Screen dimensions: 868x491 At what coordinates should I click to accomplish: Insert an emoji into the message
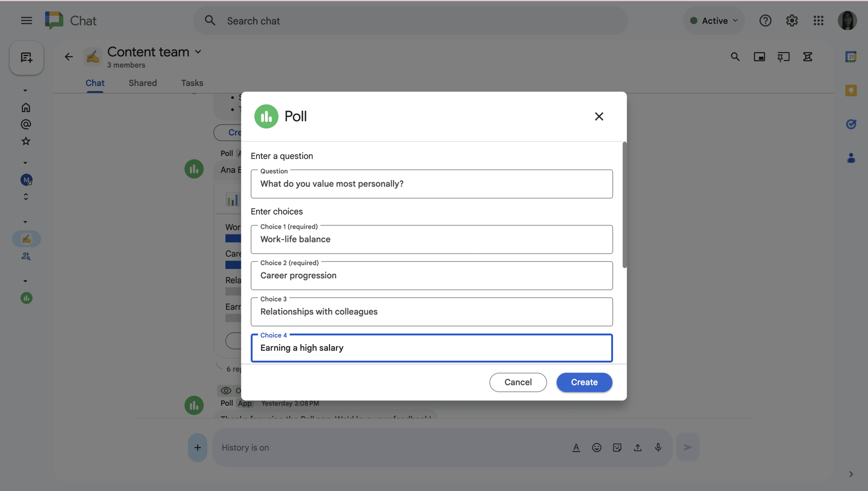pos(597,448)
